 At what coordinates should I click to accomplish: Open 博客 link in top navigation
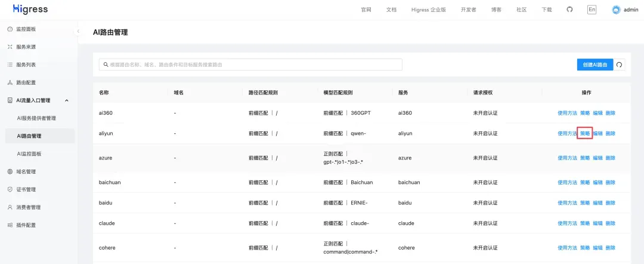point(496,10)
